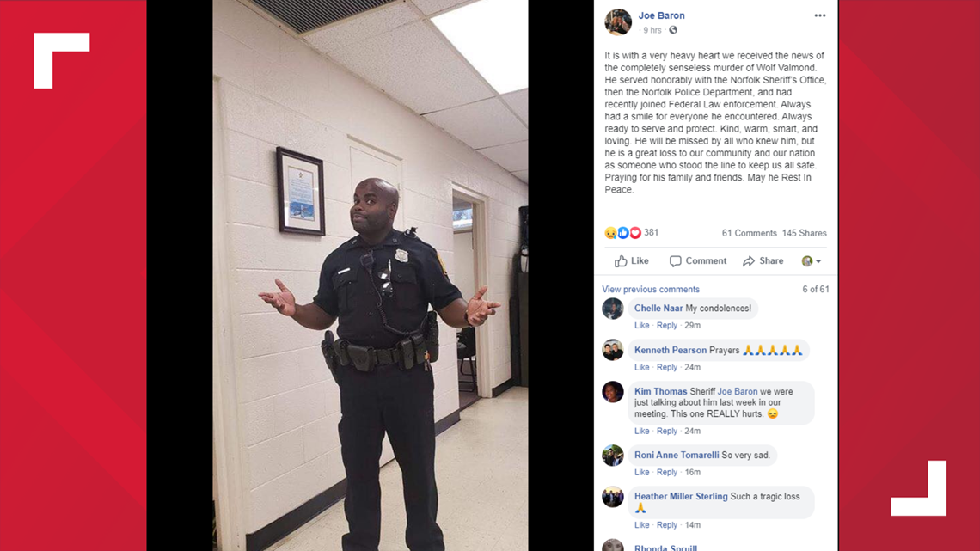980x551 pixels.
Task: Open Joe Baron's profile picture
Action: [x=617, y=21]
